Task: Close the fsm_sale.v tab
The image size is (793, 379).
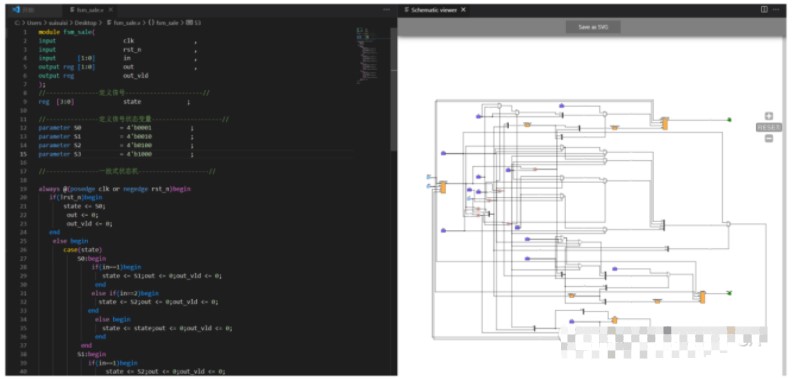Action: pos(111,10)
